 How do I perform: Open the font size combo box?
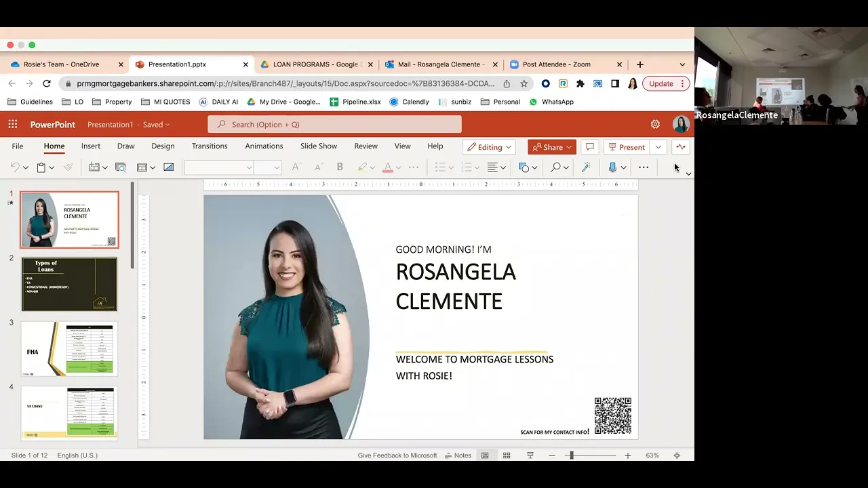(x=268, y=167)
